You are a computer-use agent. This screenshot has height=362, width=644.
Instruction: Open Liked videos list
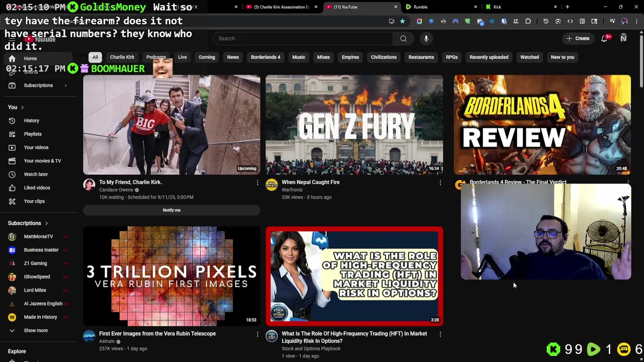(x=36, y=188)
